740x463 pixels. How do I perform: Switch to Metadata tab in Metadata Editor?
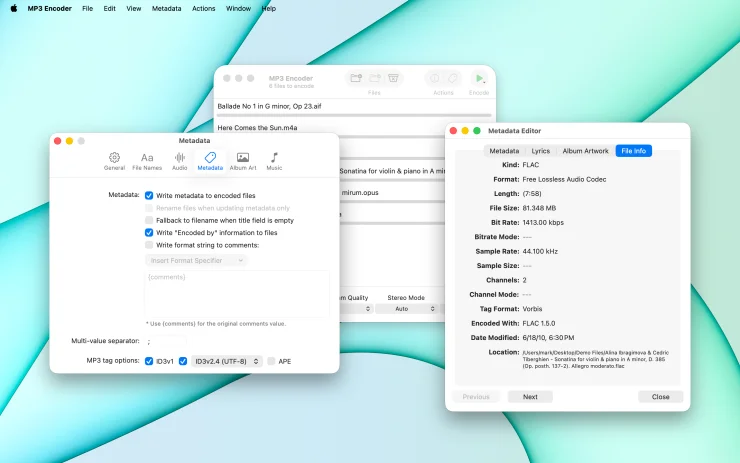pos(504,151)
